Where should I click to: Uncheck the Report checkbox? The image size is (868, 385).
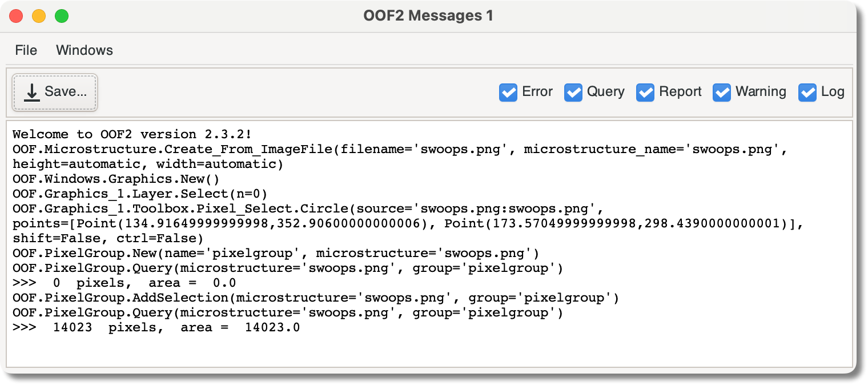click(x=645, y=92)
